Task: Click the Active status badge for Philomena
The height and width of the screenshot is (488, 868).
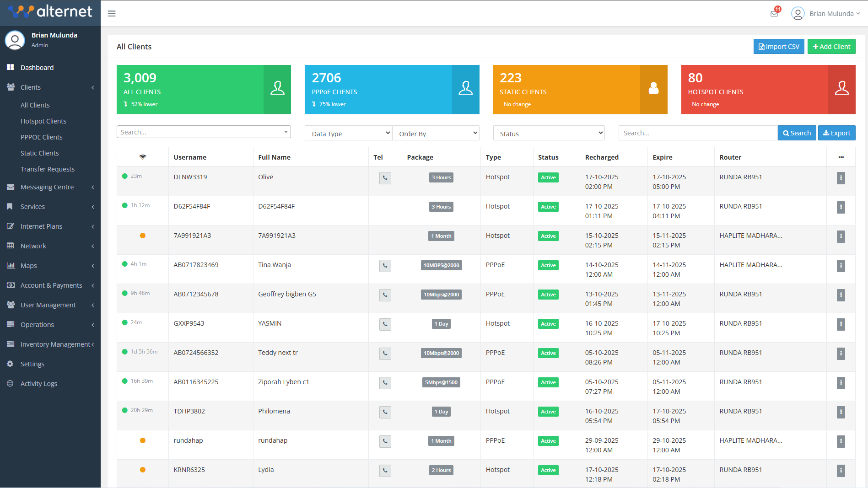Action: [548, 411]
